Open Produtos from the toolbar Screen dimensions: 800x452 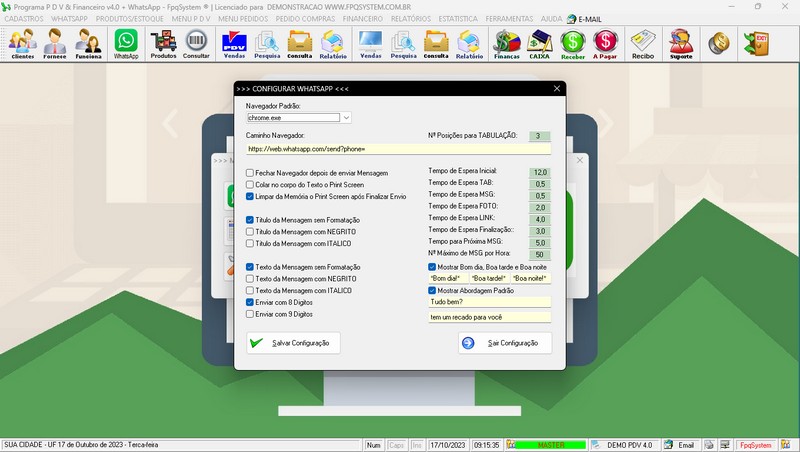[163, 44]
